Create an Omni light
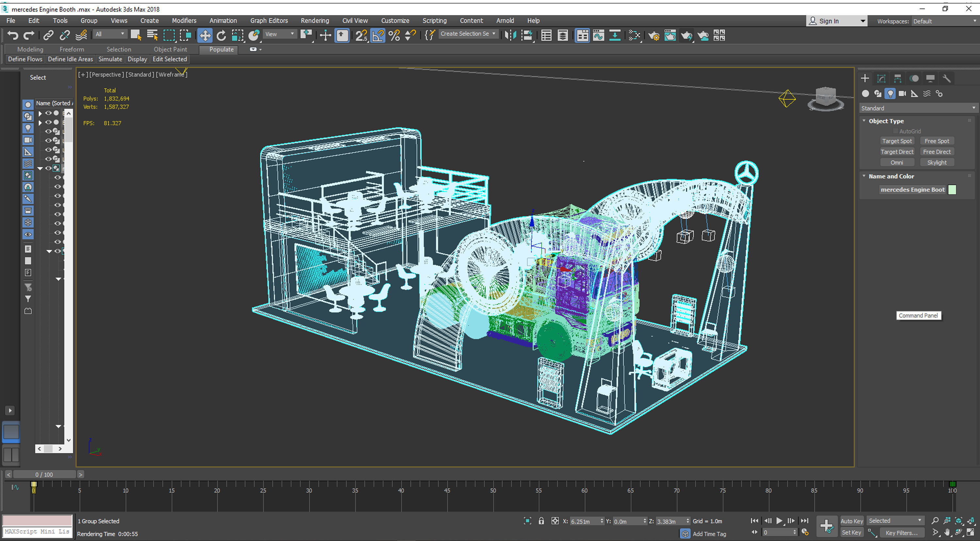This screenshot has height=541, width=980. pos(897,162)
